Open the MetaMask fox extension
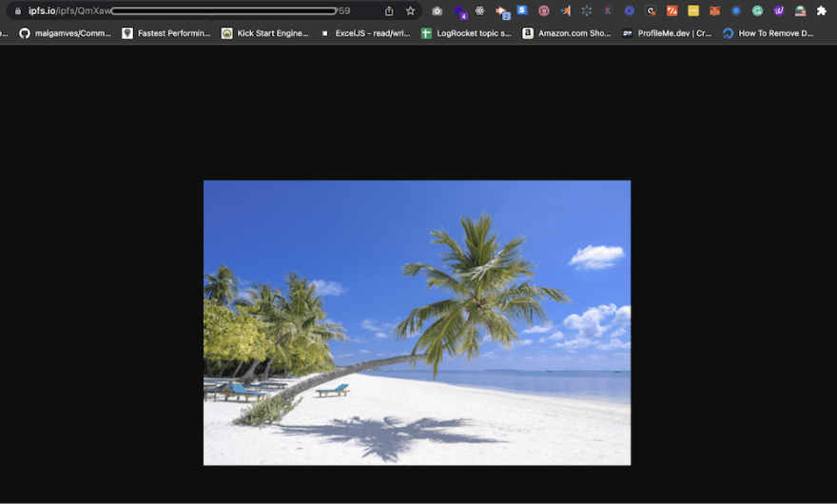 pos(714,11)
